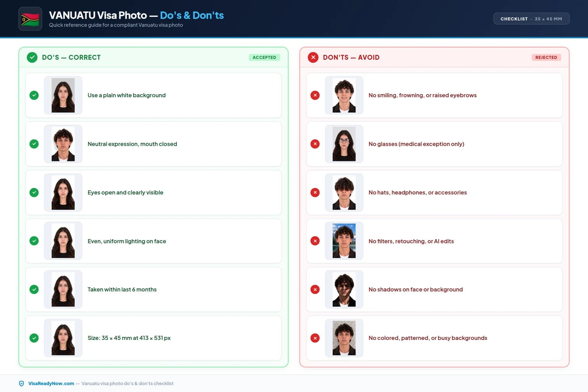This screenshot has height=392, width=588.
Task: Click the ACCEPTED label badge
Action: pos(265,57)
